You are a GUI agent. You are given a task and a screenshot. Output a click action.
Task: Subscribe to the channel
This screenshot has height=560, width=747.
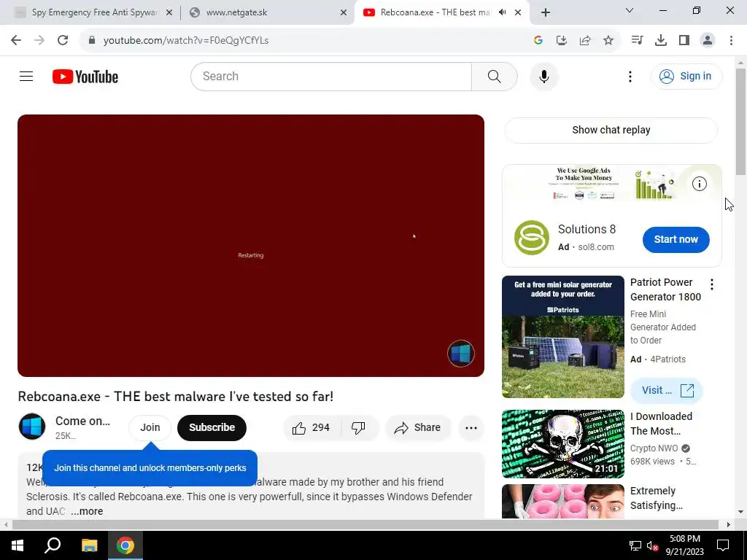tap(212, 427)
